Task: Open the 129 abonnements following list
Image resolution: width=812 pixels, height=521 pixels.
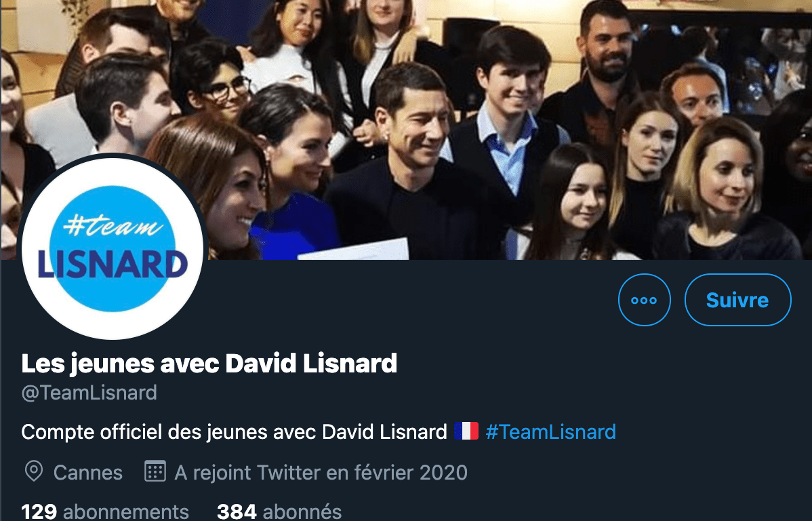Action: (105, 512)
